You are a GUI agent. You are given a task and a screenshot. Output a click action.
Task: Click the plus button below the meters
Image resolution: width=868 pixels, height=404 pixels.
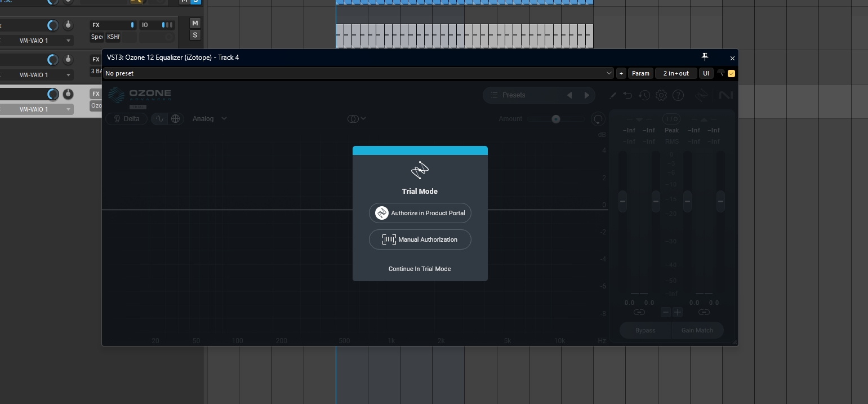coord(677,312)
